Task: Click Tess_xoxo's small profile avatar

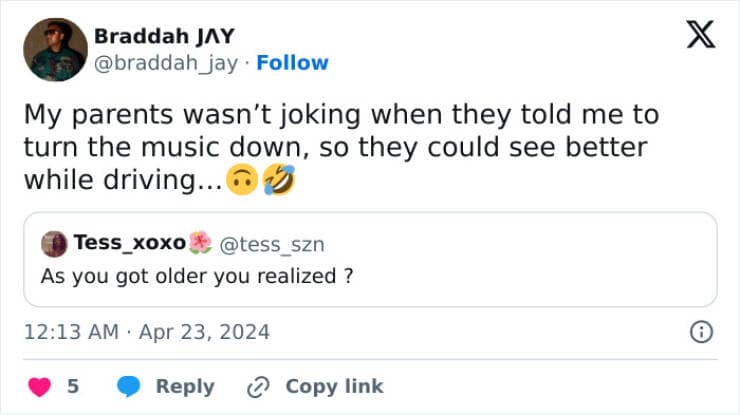Action: (54, 244)
